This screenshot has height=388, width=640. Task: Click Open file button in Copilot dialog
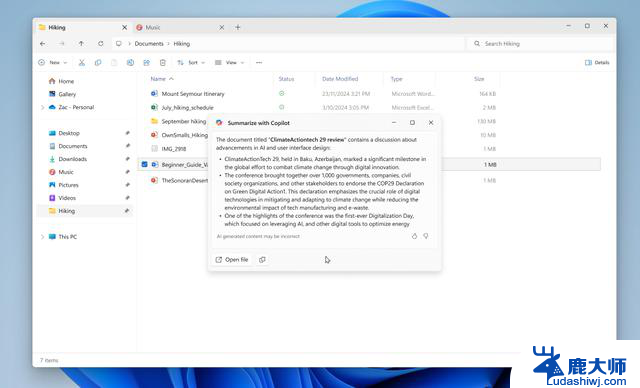[232, 259]
